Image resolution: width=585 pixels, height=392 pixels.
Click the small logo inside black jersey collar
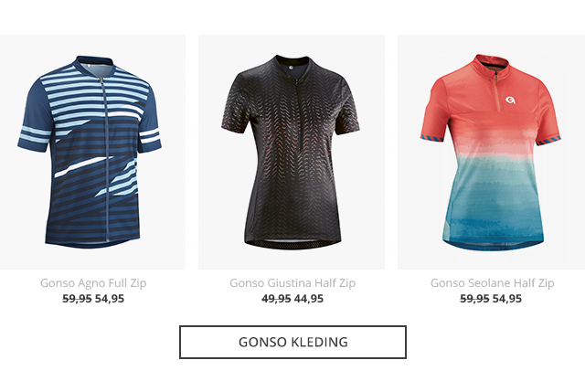coord(291,68)
